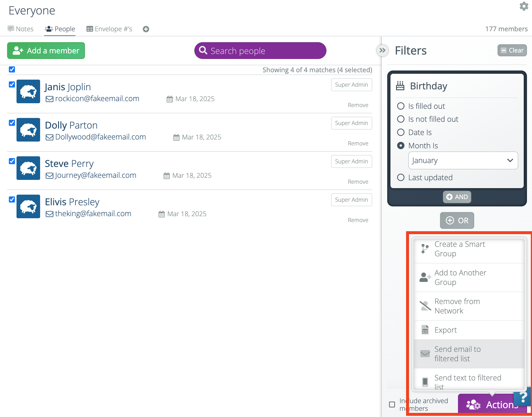
Task: Open the help question mark widget
Action: point(523,397)
